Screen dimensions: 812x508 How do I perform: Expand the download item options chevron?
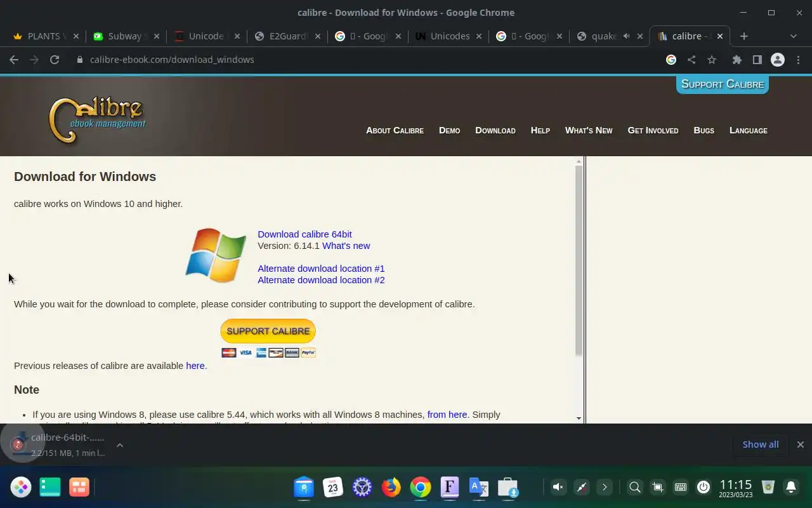pos(120,445)
